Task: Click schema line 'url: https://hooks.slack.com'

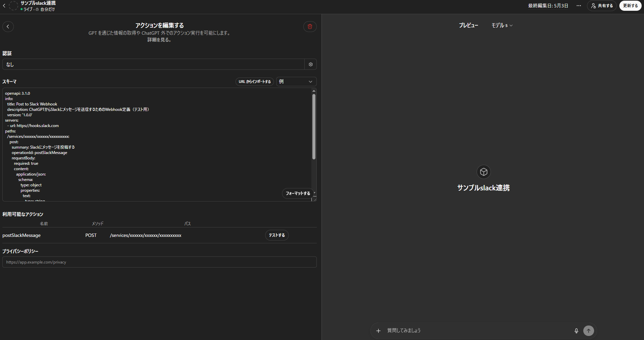Action: (x=33, y=126)
